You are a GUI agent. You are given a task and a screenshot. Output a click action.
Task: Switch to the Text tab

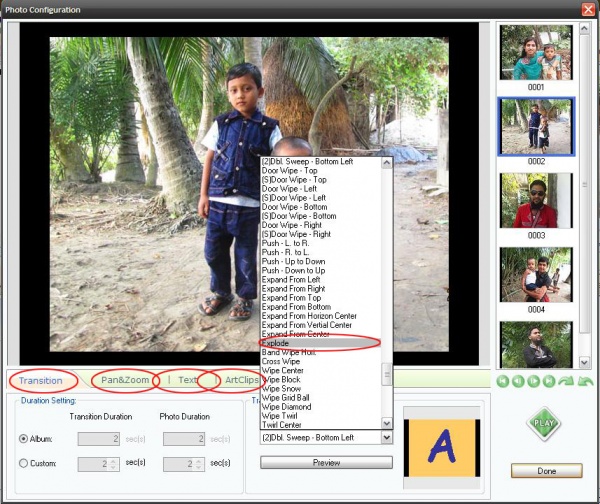187,380
